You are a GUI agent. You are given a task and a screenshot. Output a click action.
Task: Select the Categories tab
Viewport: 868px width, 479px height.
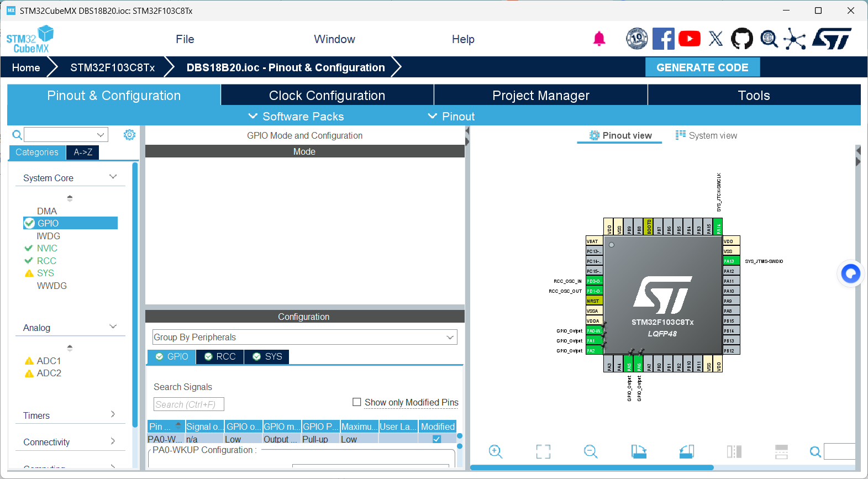[x=37, y=152]
